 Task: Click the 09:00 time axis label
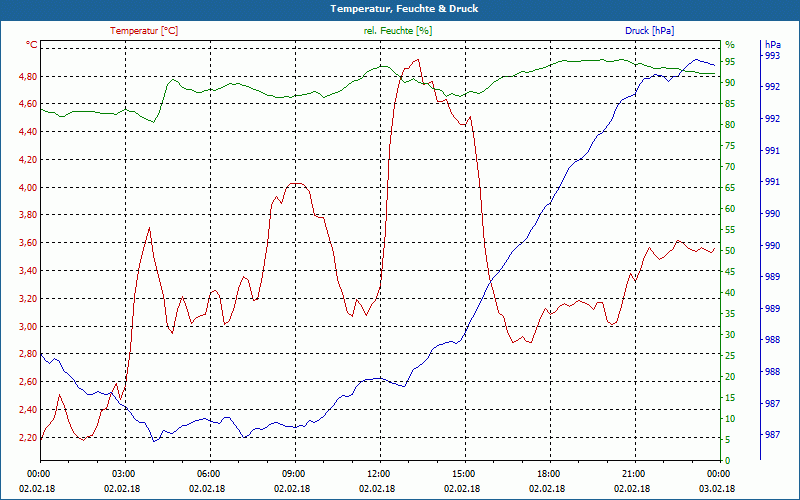tap(295, 474)
